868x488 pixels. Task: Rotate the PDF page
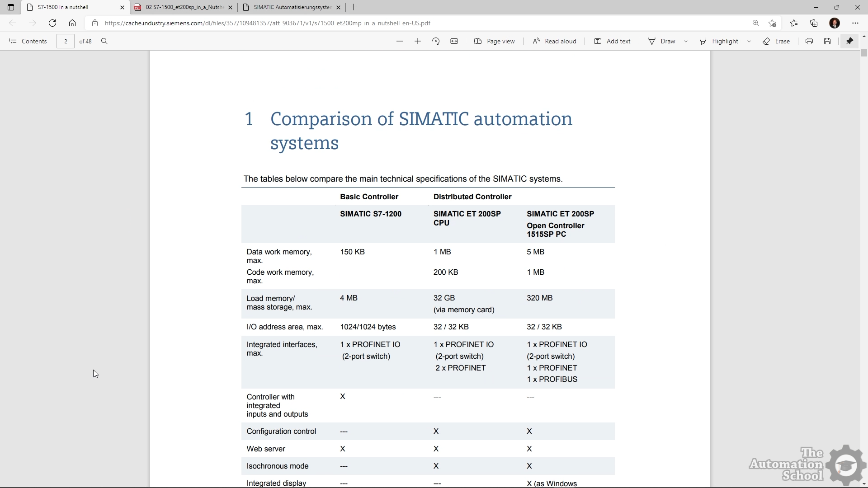coord(436,41)
